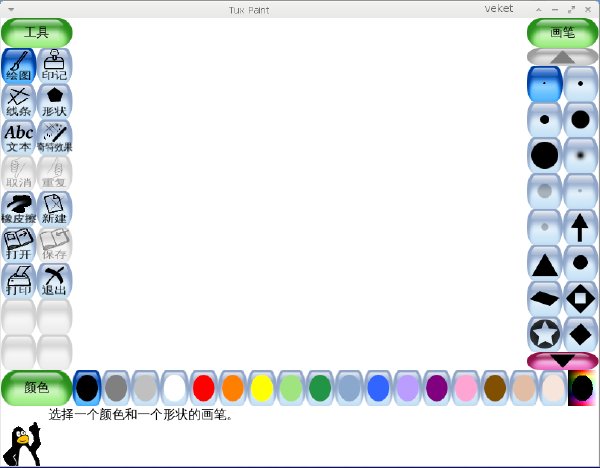Click the Brushes (画笔) header label
Viewport: 600px width, 468px height.
pos(562,33)
